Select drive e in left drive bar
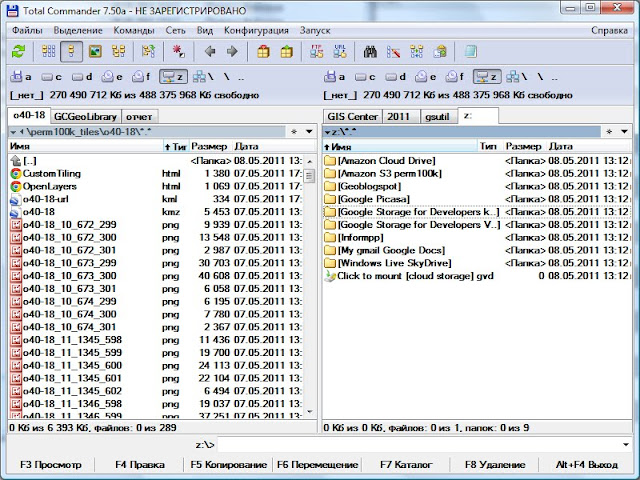The width and height of the screenshot is (640, 480). coord(112,77)
